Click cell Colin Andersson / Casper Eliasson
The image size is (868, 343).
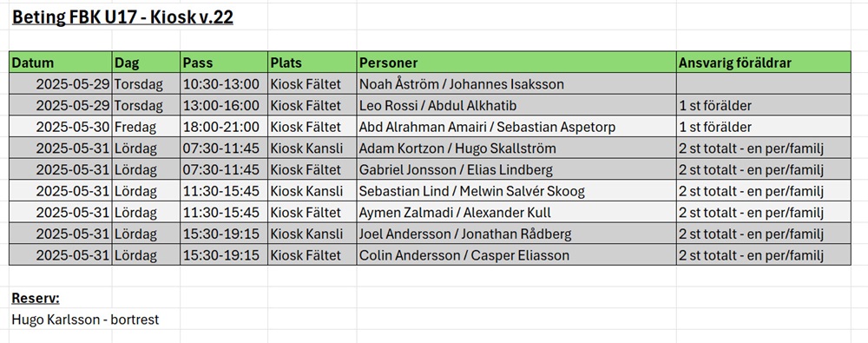tap(516, 255)
